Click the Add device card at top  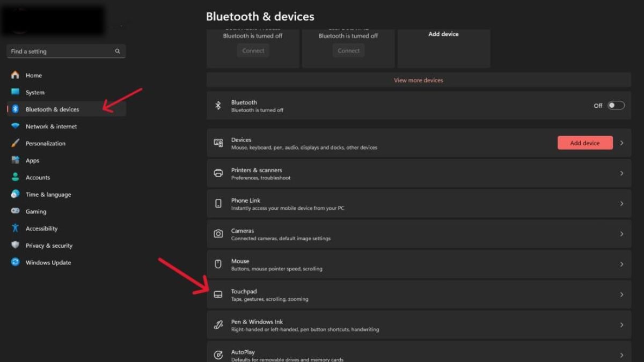pyautogui.click(x=444, y=48)
